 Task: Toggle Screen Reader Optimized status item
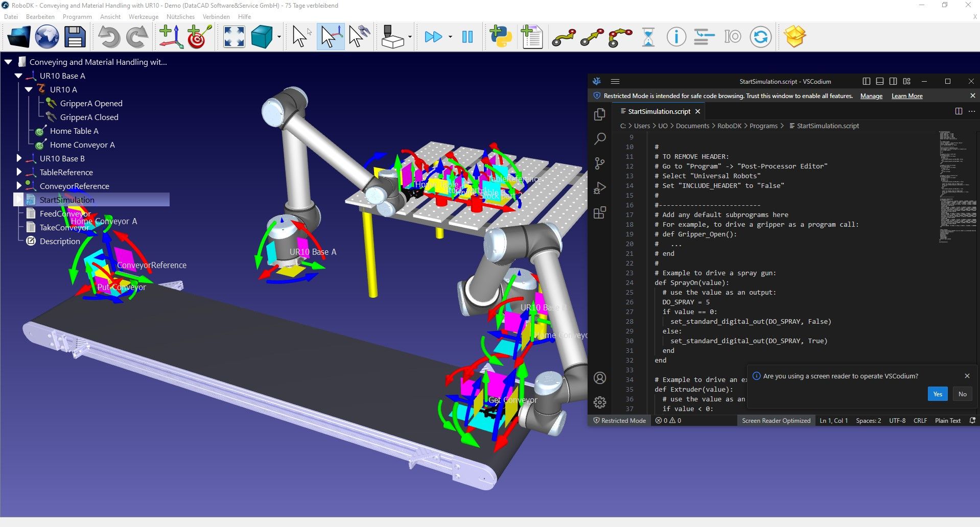click(x=776, y=421)
